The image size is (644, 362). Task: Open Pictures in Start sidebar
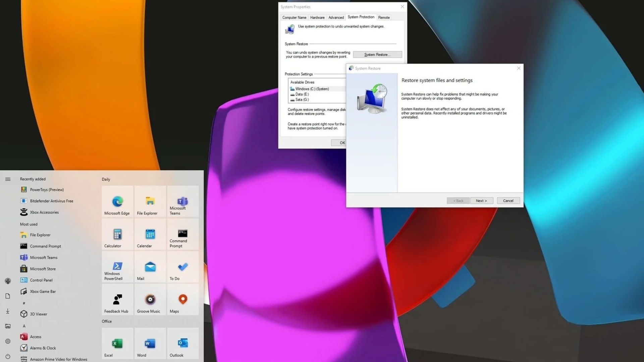click(x=8, y=326)
